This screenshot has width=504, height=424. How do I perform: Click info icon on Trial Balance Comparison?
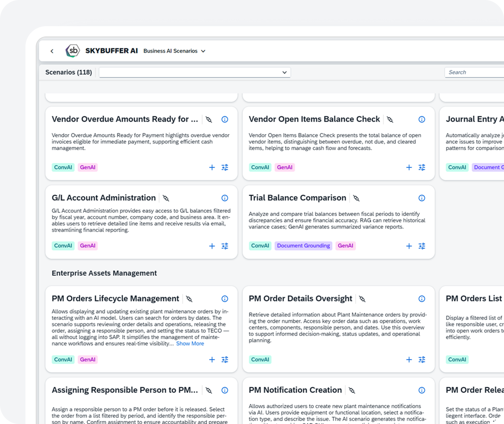tap(422, 198)
